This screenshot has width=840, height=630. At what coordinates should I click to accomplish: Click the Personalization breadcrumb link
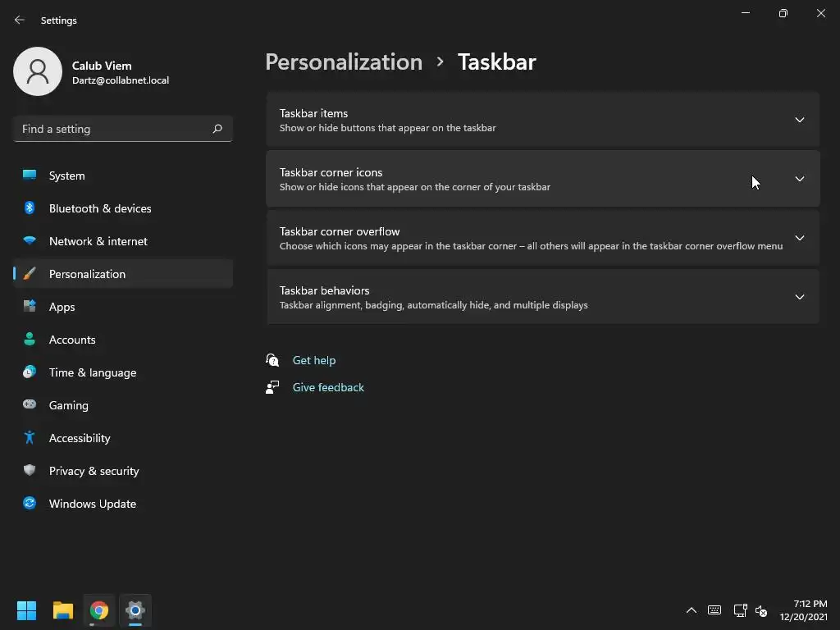pos(344,62)
